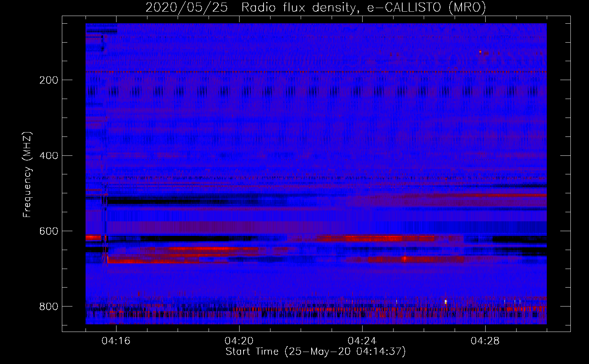Image resolution: width=589 pixels, height=364 pixels.
Task: Click the 04:24 time tick label
Action: coord(362,341)
